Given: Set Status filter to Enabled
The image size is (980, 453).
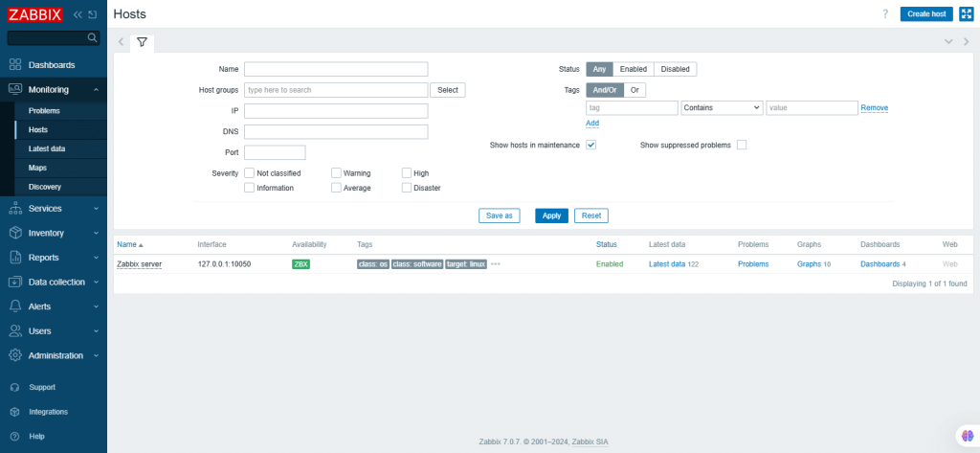Looking at the screenshot, I should [634, 70].
